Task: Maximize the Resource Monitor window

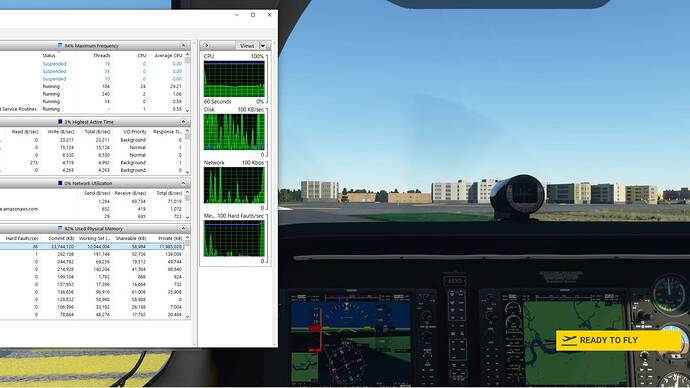Action: pyautogui.click(x=253, y=15)
